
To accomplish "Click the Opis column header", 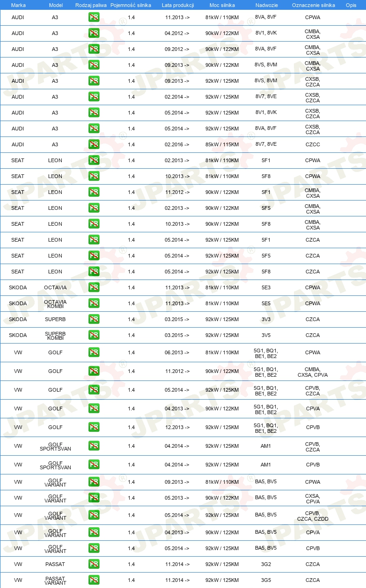I will 351,5.
